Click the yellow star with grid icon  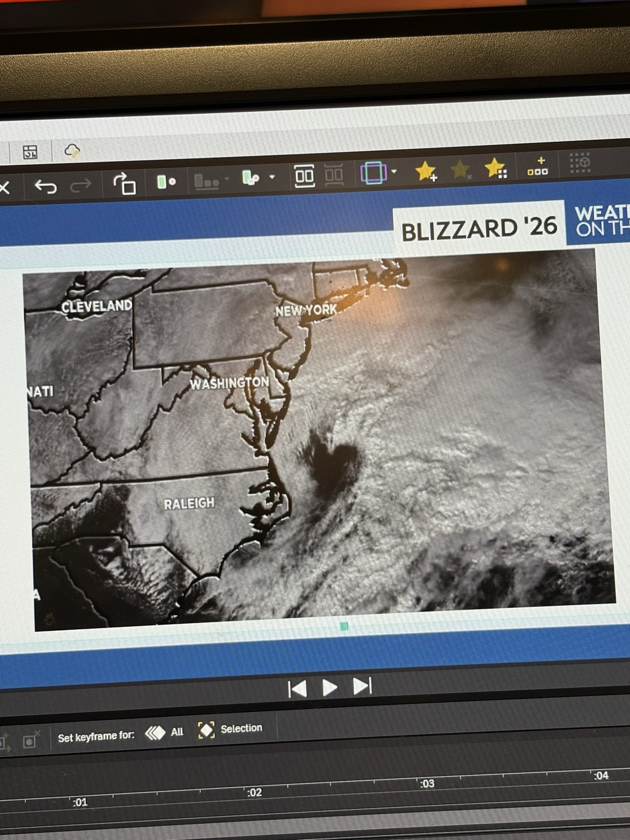496,168
